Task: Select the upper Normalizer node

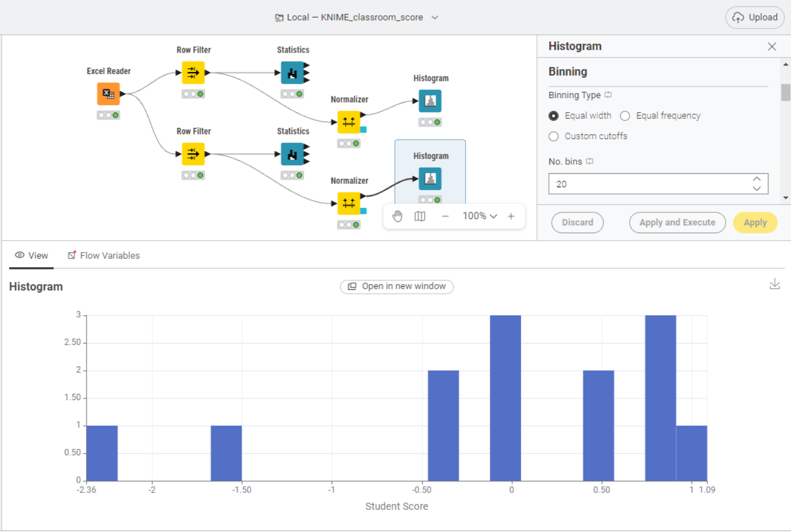Action: coord(349,122)
